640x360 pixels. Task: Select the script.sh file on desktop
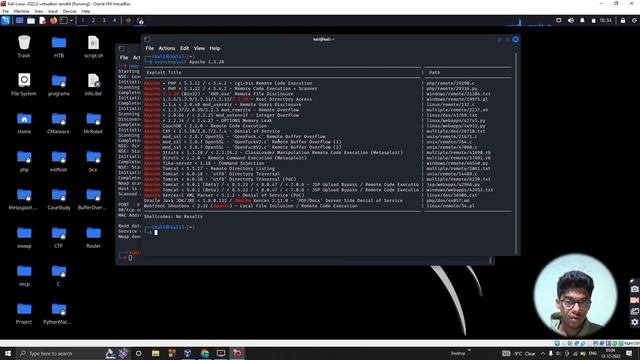(93, 46)
